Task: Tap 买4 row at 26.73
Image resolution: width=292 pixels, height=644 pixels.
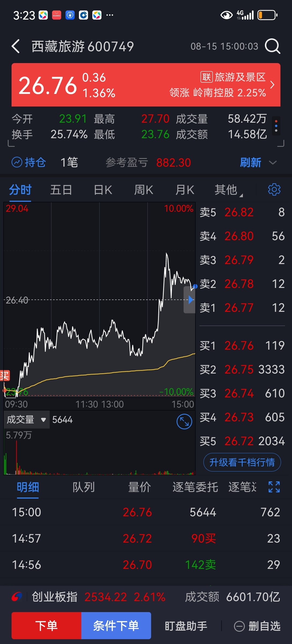Action: point(242,417)
